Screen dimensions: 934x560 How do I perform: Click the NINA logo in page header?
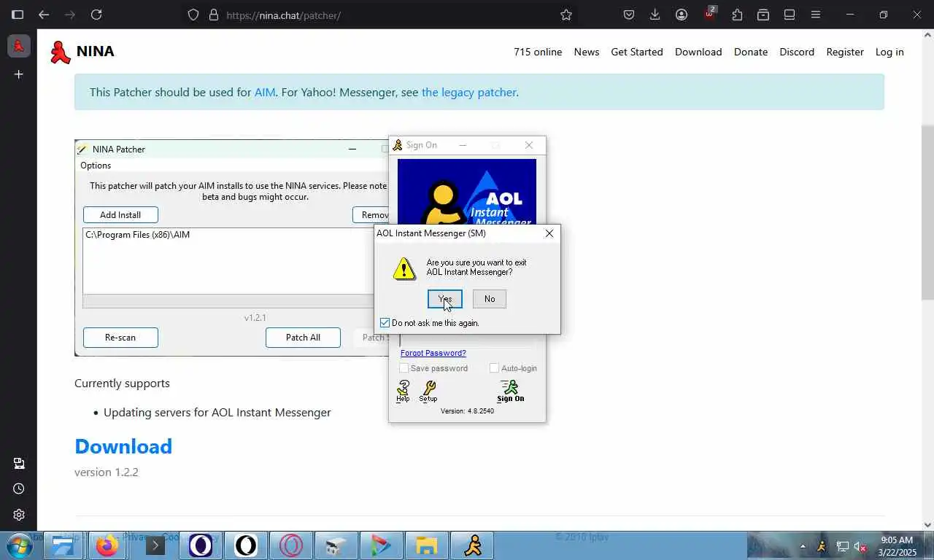(x=82, y=52)
